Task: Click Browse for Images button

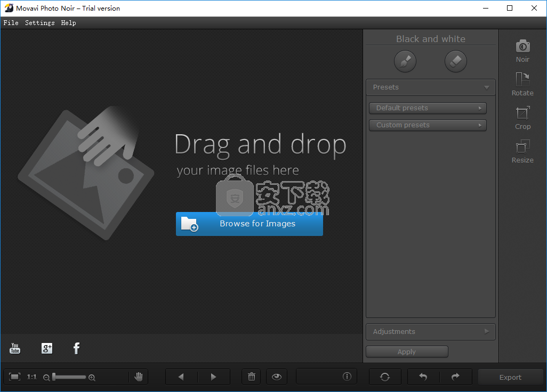Action: (x=250, y=224)
